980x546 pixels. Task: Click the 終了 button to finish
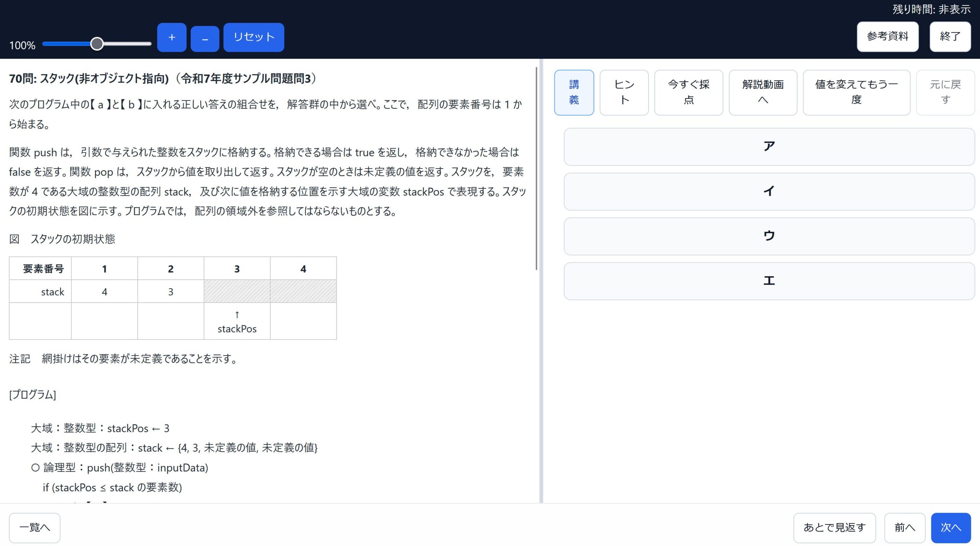coord(950,36)
